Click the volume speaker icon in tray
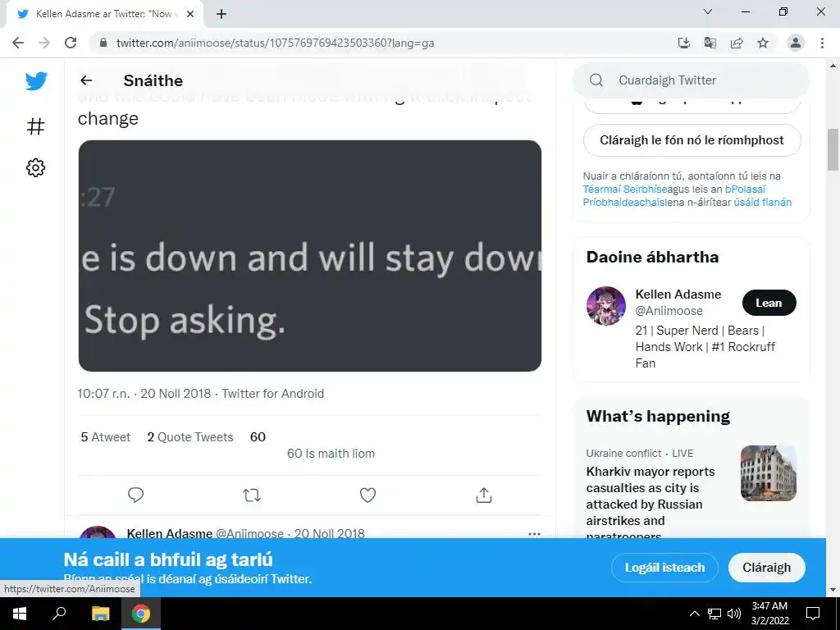The width and height of the screenshot is (840, 630). [x=734, y=614]
